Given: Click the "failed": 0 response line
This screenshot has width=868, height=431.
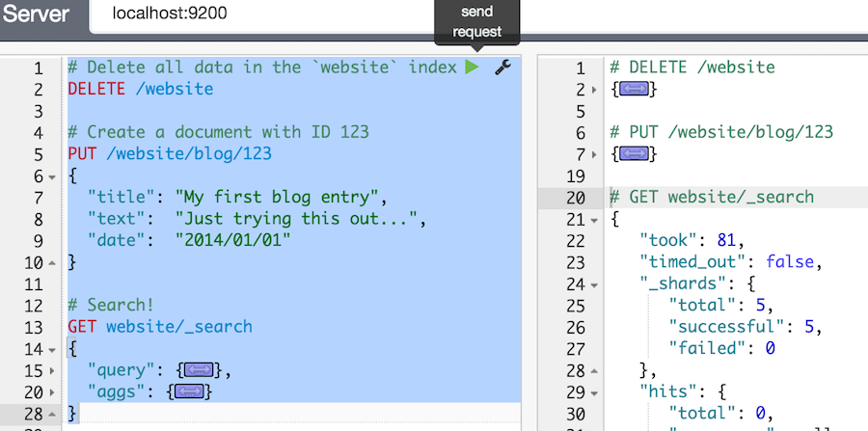Looking at the screenshot, I should tap(721, 348).
